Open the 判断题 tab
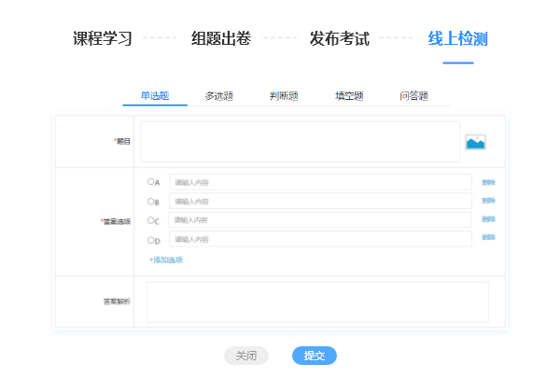Screen dimensions: 560x392 284,96
